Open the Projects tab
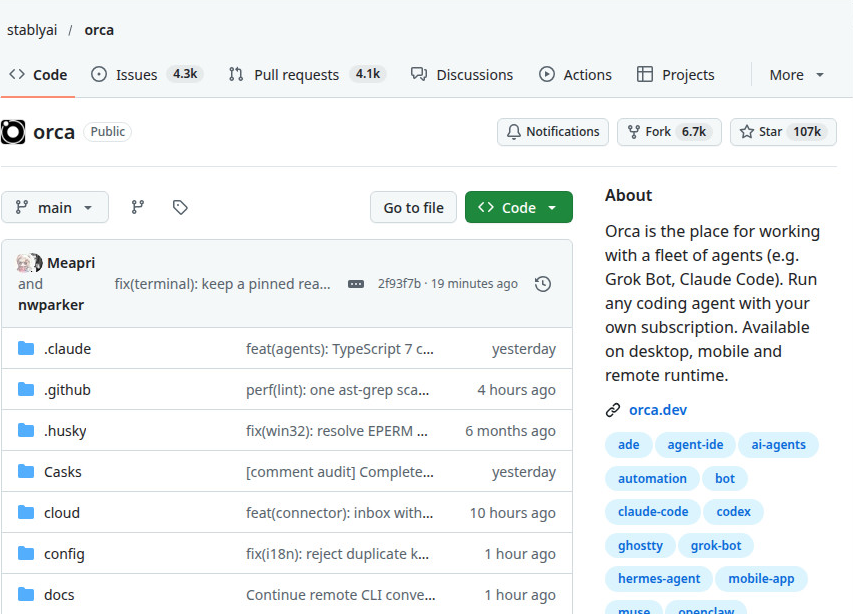The width and height of the screenshot is (853, 614). (676, 75)
